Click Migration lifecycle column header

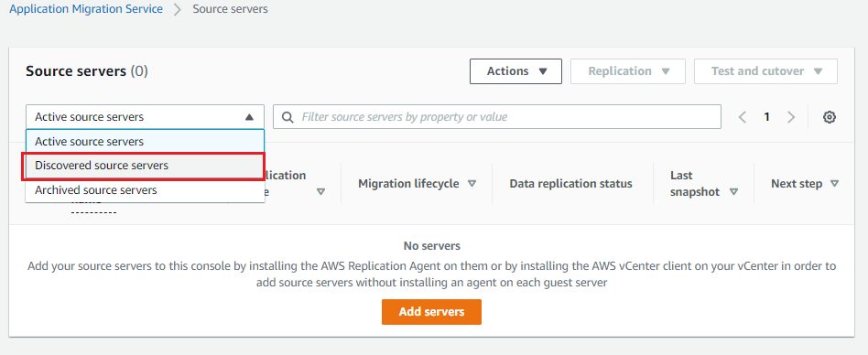click(x=408, y=184)
